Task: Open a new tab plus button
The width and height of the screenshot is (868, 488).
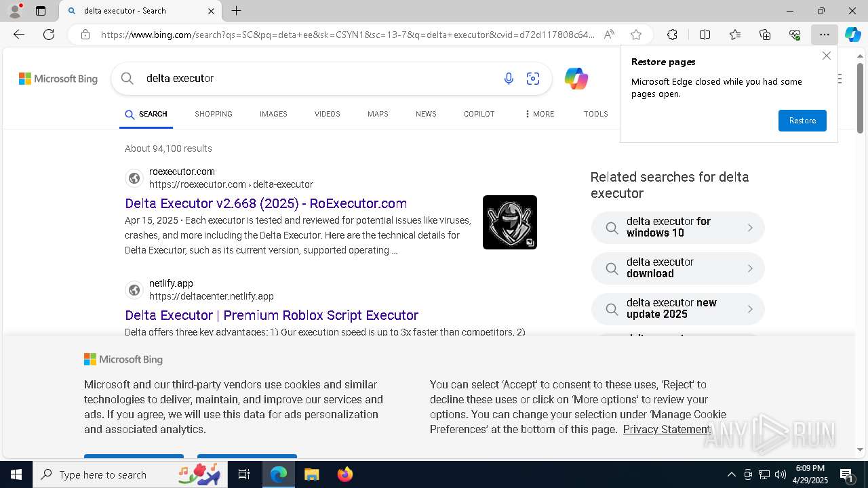Action: tap(236, 11)
